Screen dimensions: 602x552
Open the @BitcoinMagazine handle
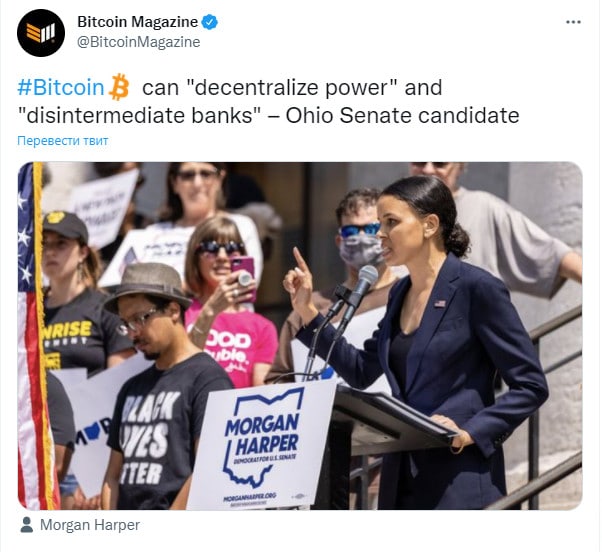[x=139, y=42]
